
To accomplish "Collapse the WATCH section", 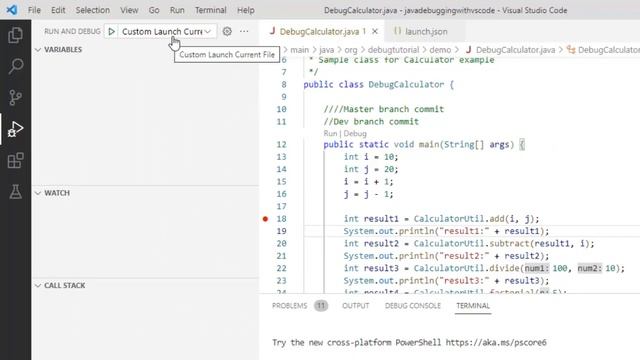I will click(x=52, y=193).
